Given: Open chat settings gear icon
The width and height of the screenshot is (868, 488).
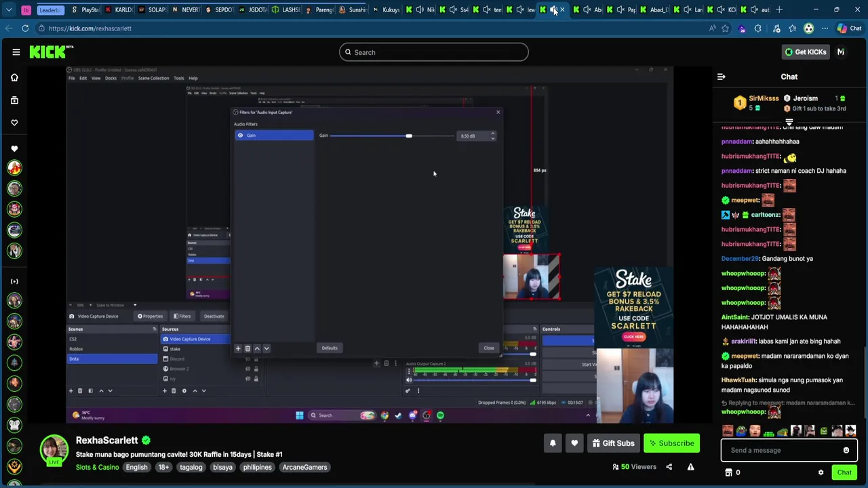Looking at the screenshot, I should click(821, 472).
